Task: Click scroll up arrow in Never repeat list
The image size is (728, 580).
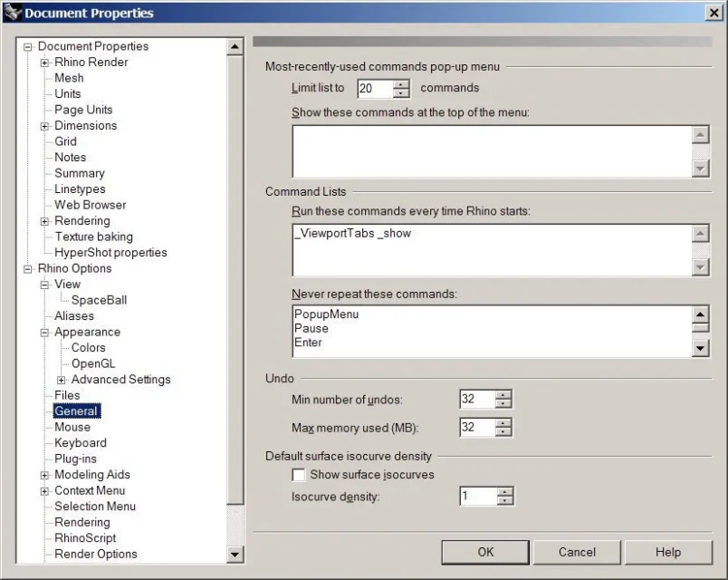Action: tap(701, 314)
